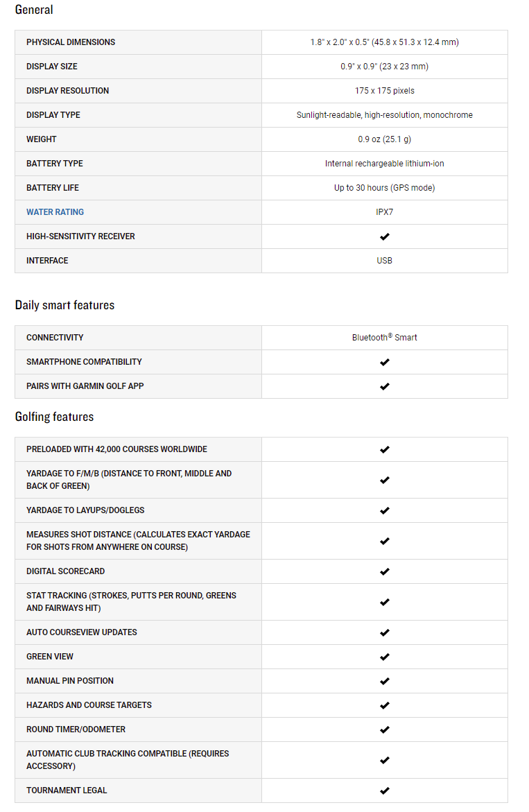Image resolution: width=529 pixels, height=812 pixels.
Task: Click checkmark for Auto CourseView Updates
Action: click(x=385, y=633)
